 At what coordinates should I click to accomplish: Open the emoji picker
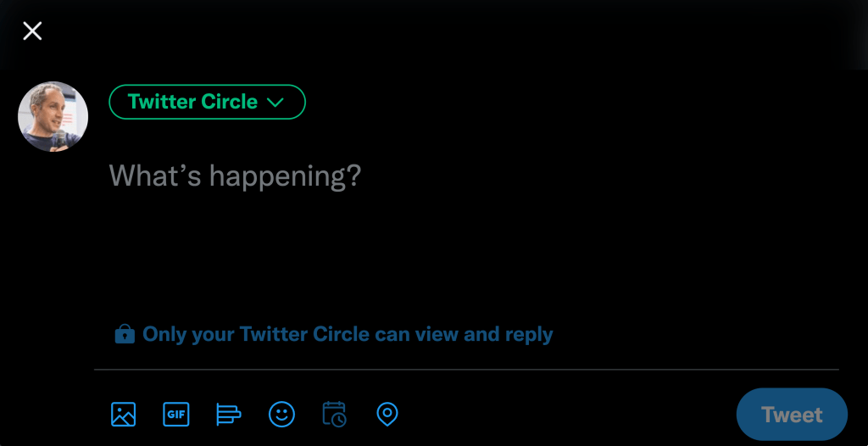coord(281,415)
